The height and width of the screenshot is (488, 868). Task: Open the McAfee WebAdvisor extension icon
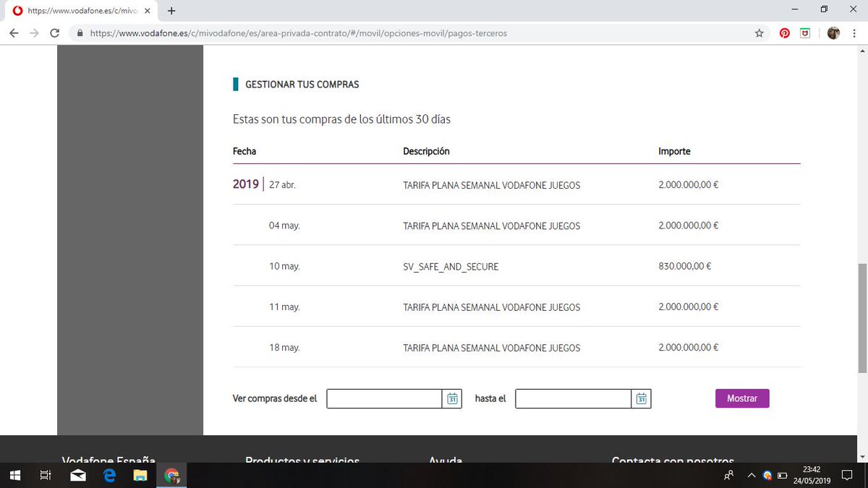(x=805, y=33)
